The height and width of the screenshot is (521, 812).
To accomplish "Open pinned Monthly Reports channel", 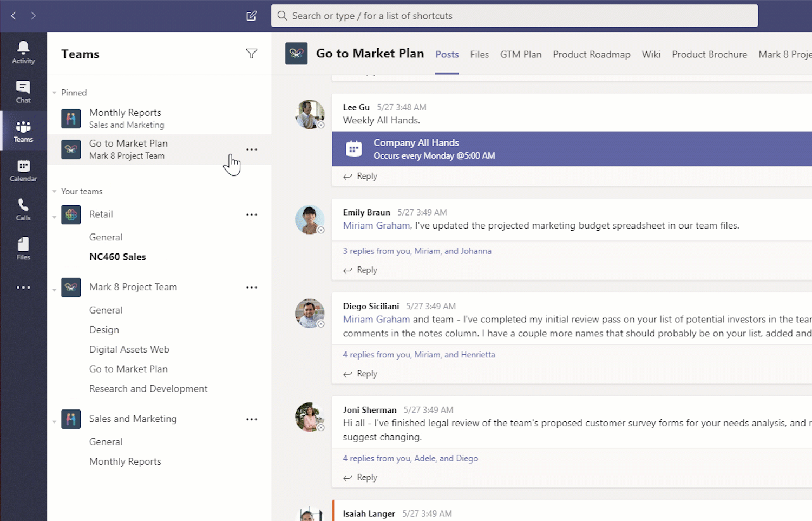I will coord(159,118).
